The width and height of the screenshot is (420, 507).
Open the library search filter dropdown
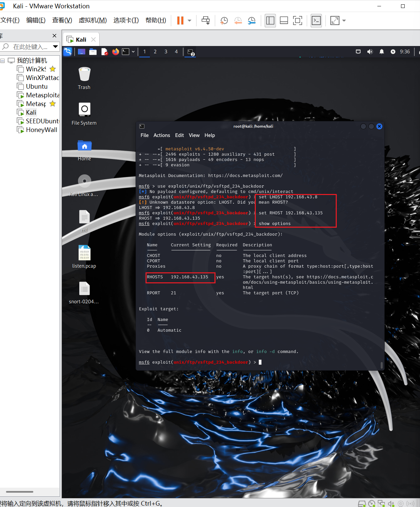56,47
